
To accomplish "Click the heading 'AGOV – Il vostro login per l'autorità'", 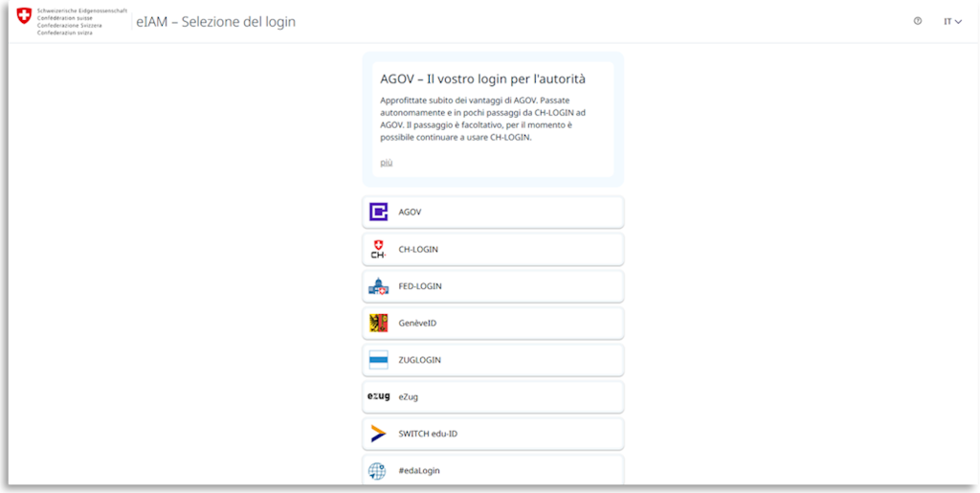I will [482, 79].
